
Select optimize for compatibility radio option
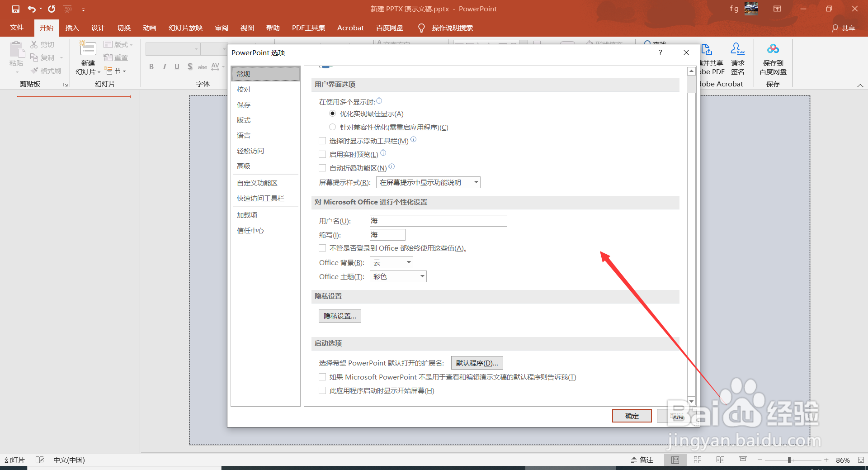(333, 127)
